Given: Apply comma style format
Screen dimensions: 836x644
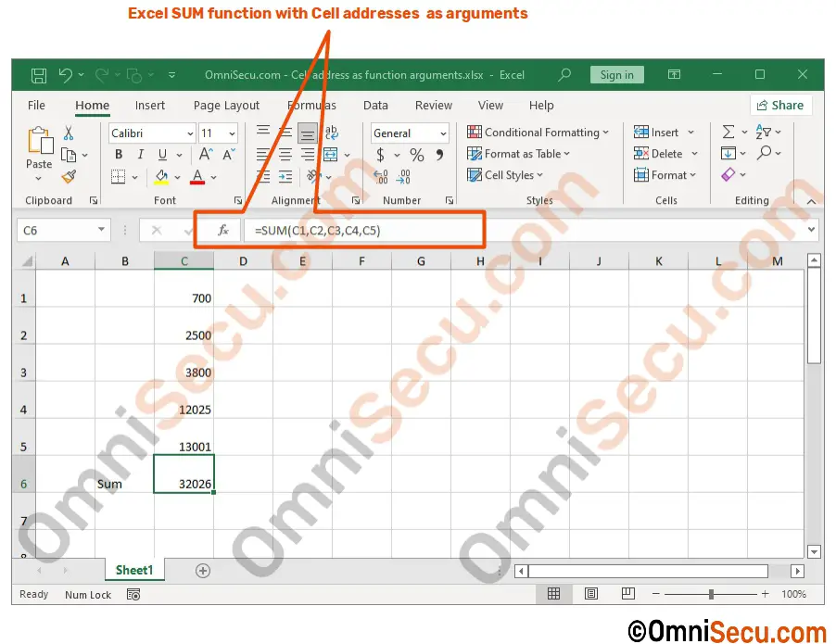Looking at the screenshot, I should coord(439,155).
